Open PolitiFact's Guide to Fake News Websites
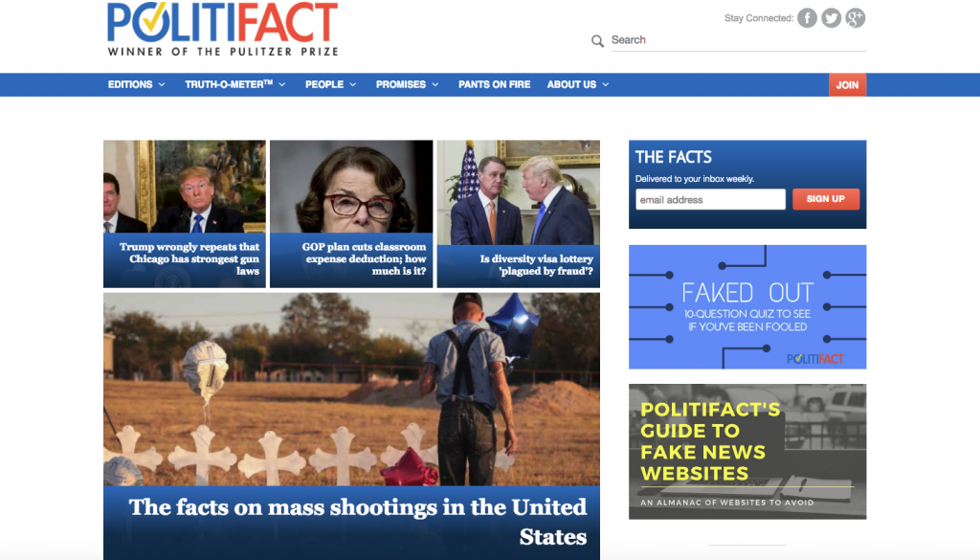 (747, 451)
